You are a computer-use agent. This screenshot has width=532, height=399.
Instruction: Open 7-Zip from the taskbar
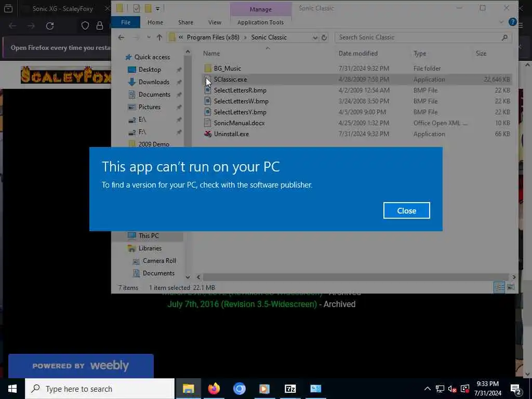click(x=290, y=389)
